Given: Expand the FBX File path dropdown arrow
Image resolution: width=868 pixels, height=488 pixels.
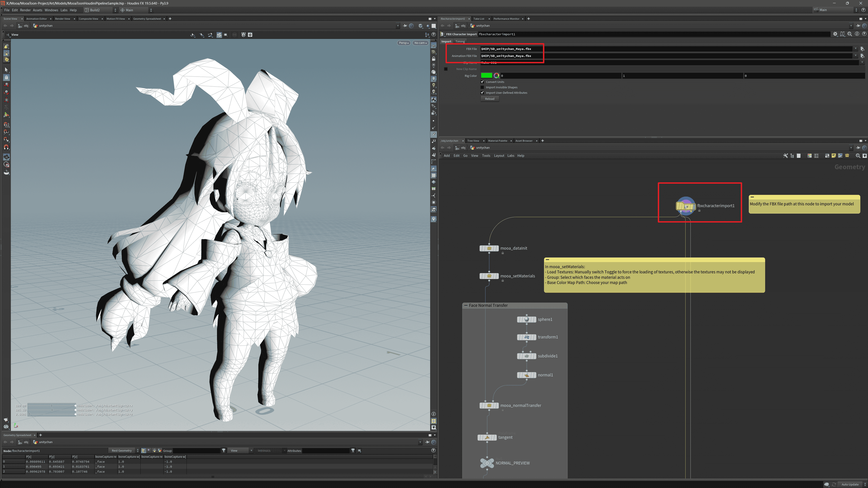Looking at the screenshot, I should [855, 49].
